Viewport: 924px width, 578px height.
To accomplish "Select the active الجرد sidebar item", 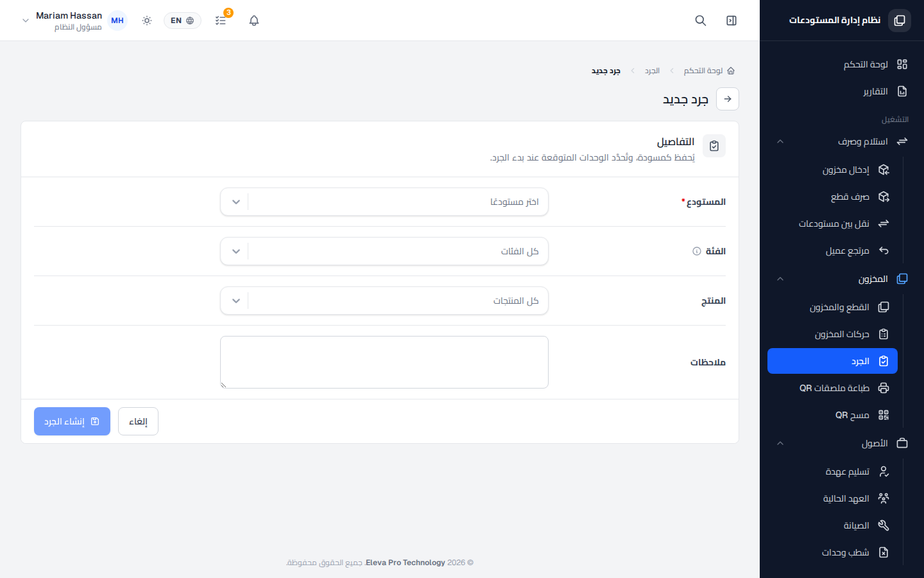I will coord(833,361).
